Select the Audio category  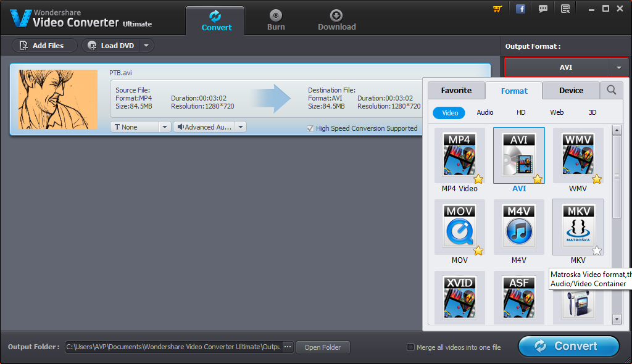click(485, 112)
